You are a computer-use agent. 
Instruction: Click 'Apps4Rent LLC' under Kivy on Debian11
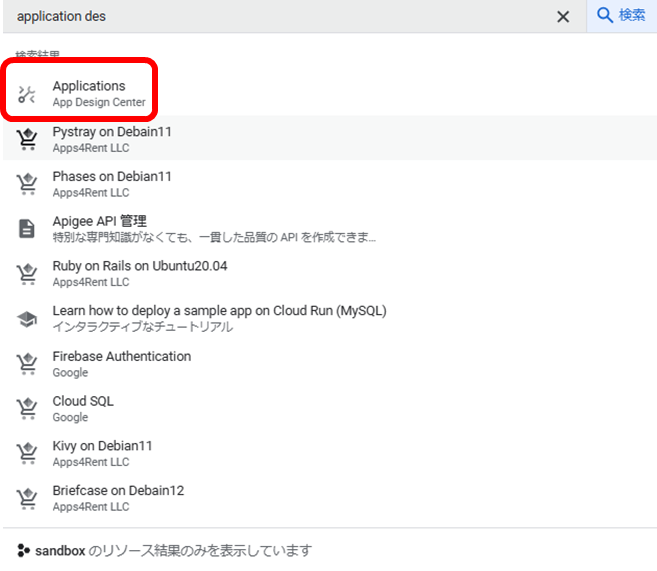91,462
